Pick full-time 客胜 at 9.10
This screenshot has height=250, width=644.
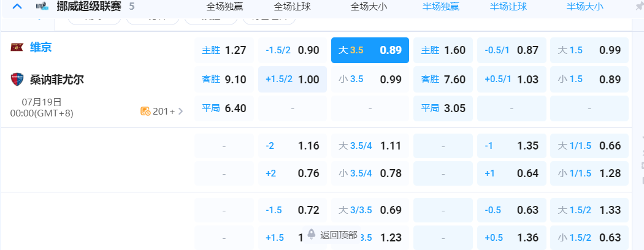pyautogui.click(x=224, y=79)
